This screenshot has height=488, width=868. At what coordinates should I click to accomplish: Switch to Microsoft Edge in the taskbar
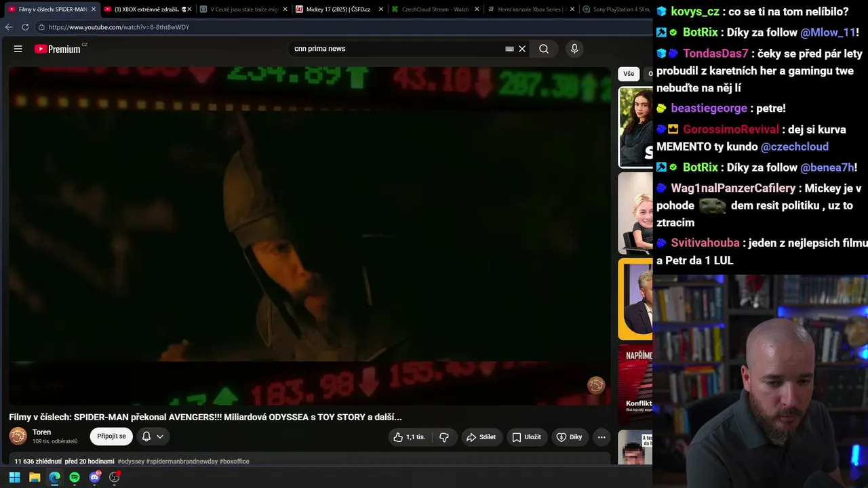tap(54, 477)
